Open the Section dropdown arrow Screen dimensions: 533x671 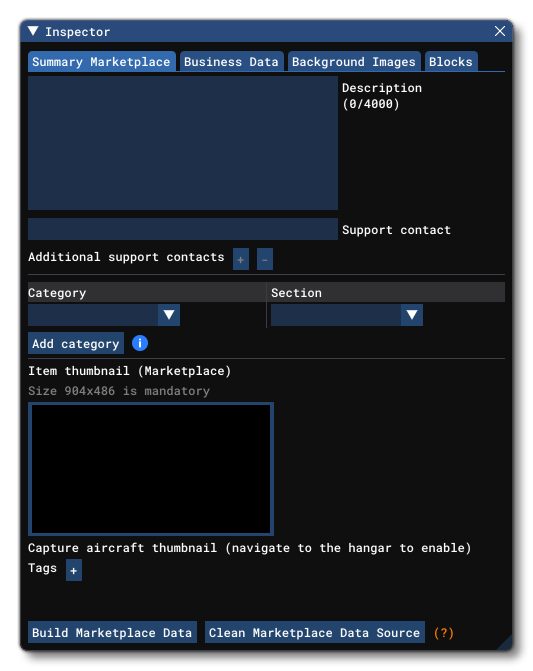pyautogui.click(x=412, y=315)
